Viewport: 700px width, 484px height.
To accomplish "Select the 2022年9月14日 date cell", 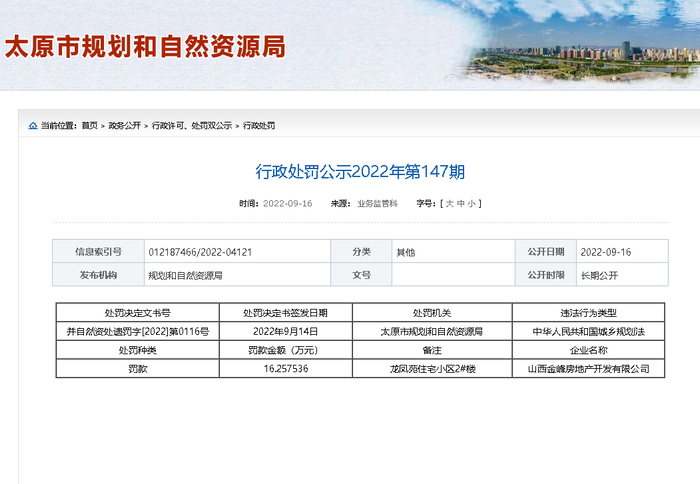I will point(285,331).
